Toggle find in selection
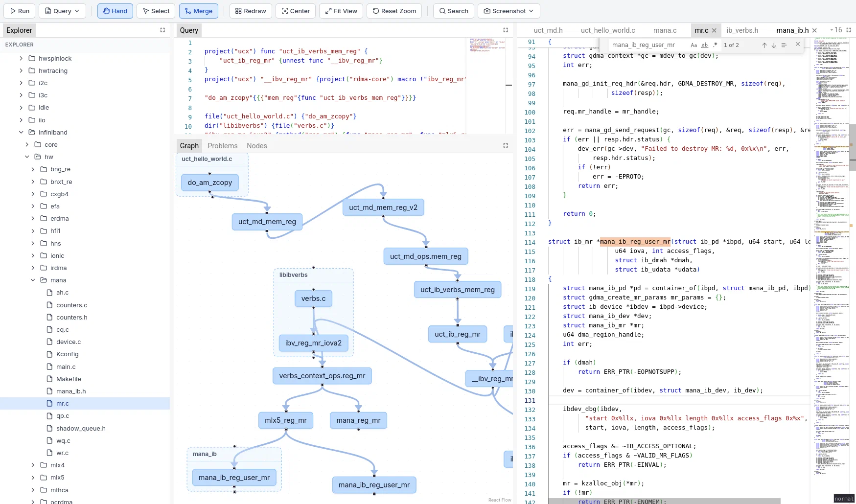The height and width of the screenshot is (504, 856). (784, 45)
